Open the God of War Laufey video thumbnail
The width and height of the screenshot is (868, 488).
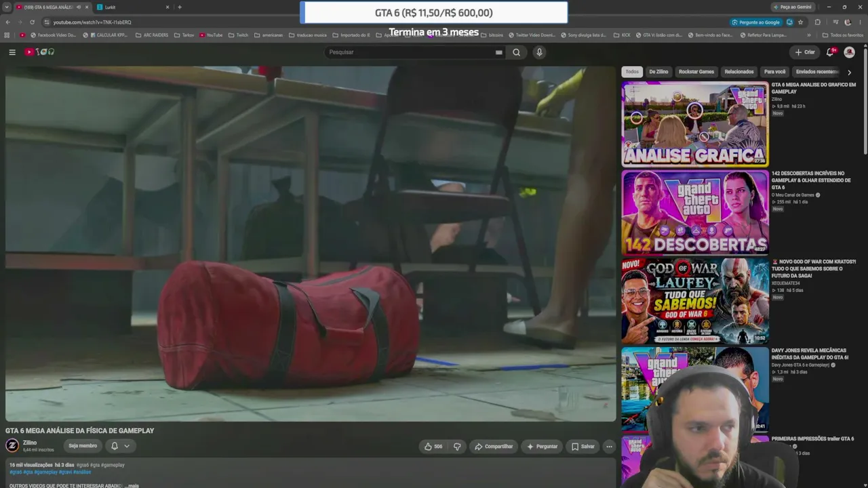point(695,301)
